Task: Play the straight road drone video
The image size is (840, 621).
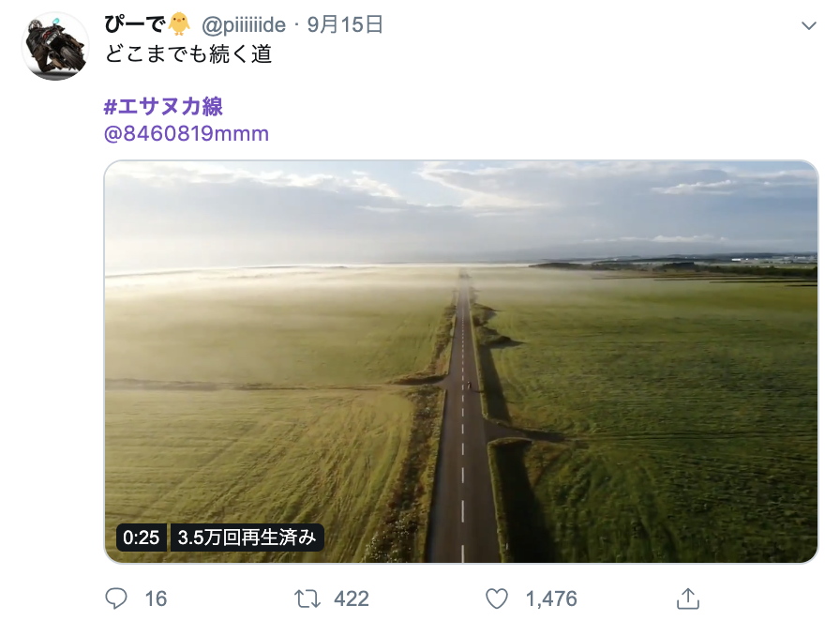Action: coord(461,361)
